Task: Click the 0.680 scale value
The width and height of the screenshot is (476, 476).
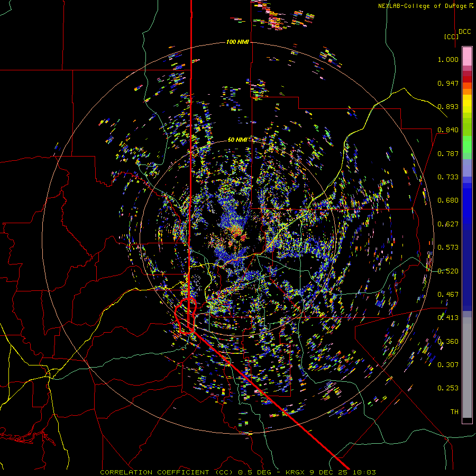Action: click(x=448, y=200)
